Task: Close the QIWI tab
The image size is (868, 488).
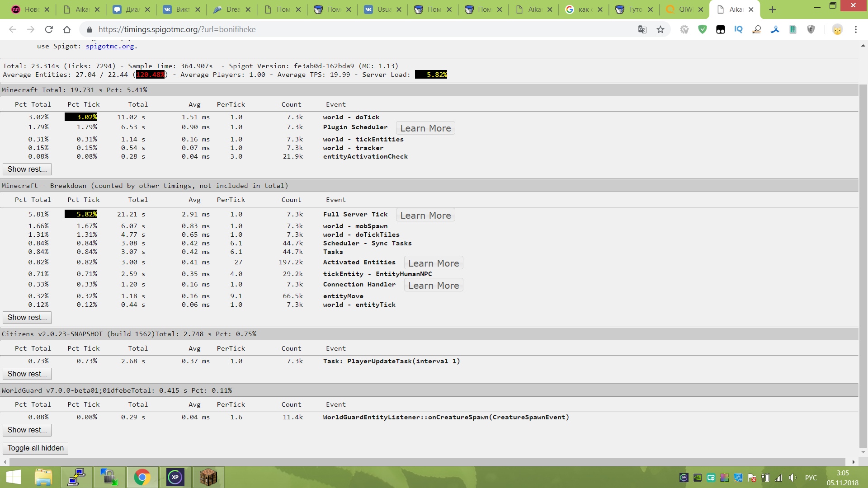Action: (700, 9)
